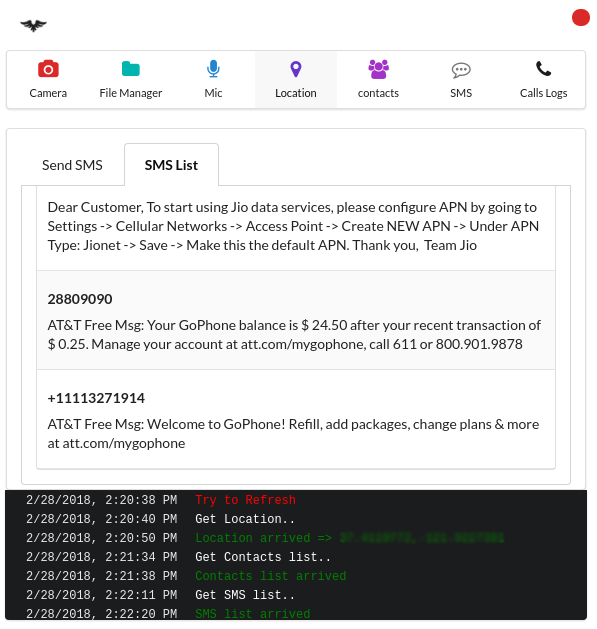Click the AT&T GoPhone balance message text
Screen dimensions: 597x629
point(294,335)
